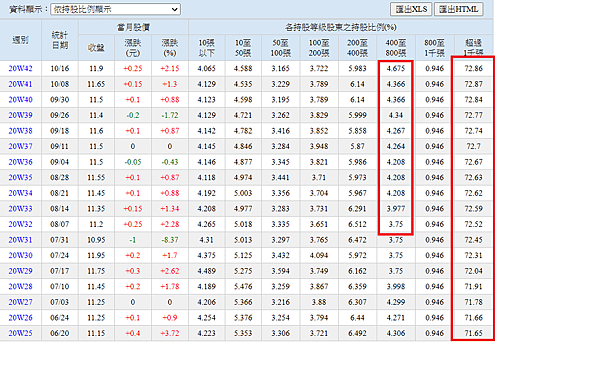
Task: Select the percent change -8.37
Action: point(170,240)
